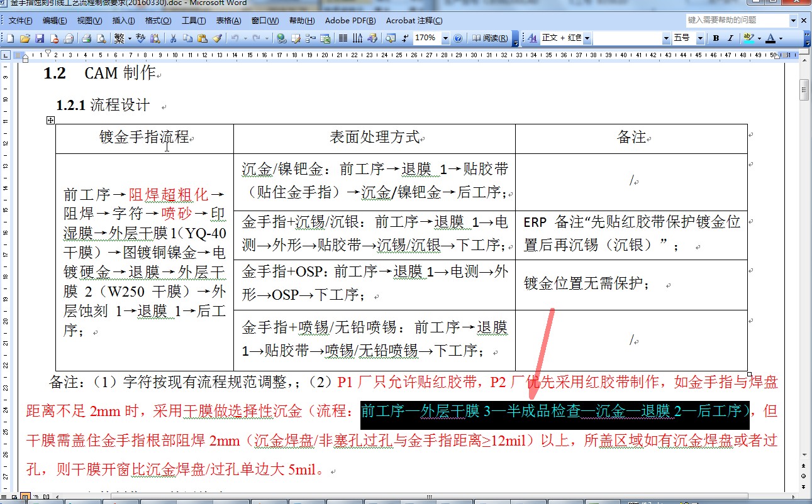Click the ruler tab selector button

[6, 56]
